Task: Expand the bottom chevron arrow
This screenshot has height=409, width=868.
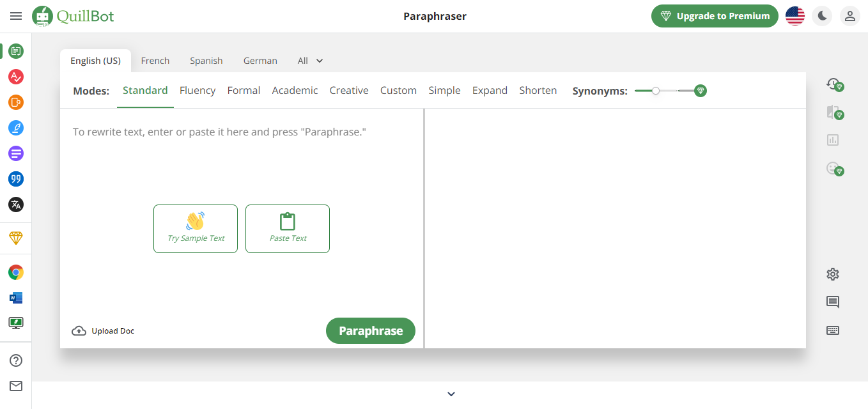Action: [x=451, y=394]
